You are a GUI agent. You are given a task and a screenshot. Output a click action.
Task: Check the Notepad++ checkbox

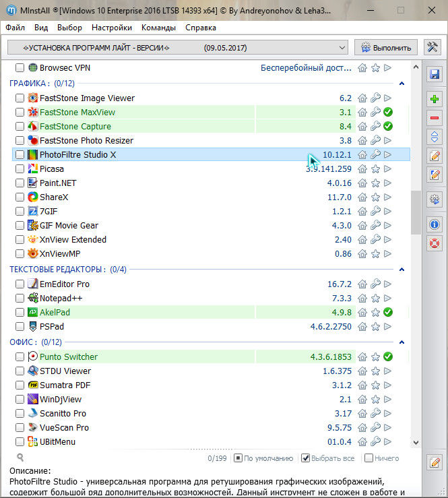pyautogui.click(x=20, y=298)
